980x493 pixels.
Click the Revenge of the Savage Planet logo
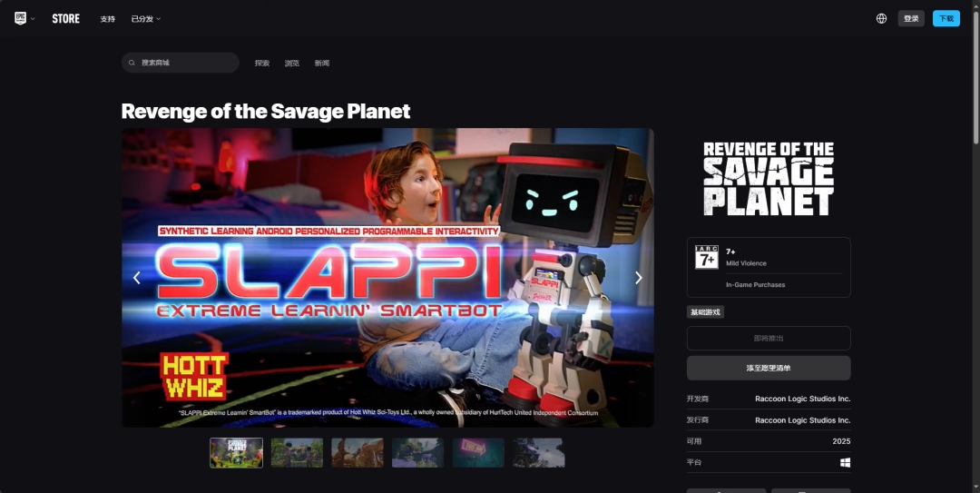(x=769, y=178)
